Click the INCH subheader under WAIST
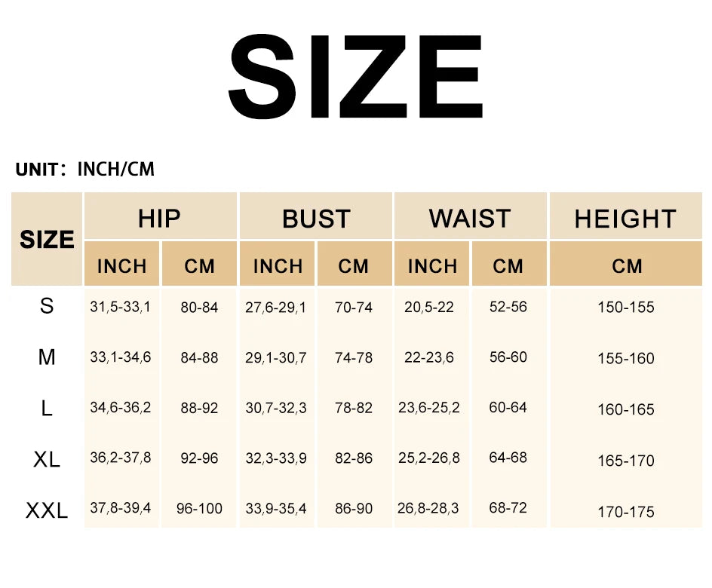The image size is (712, 588). click(432, 266)
